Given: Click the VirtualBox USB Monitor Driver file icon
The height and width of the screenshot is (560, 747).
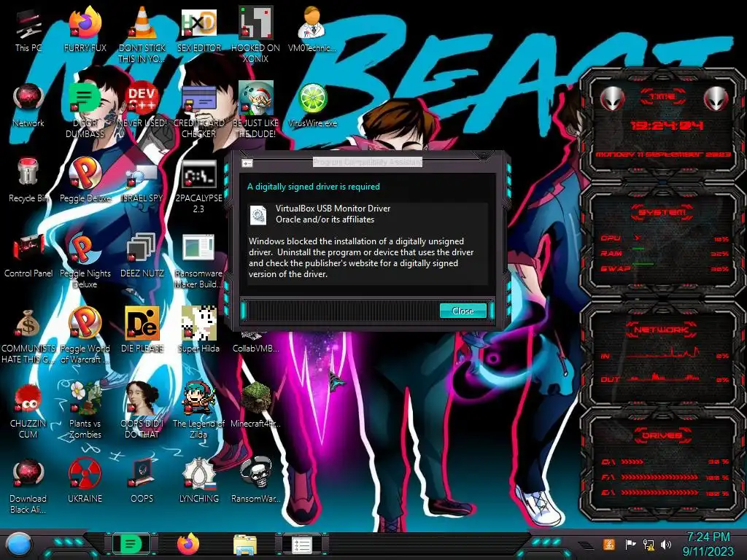Looking at the screenshot, I should click(258, 215).
